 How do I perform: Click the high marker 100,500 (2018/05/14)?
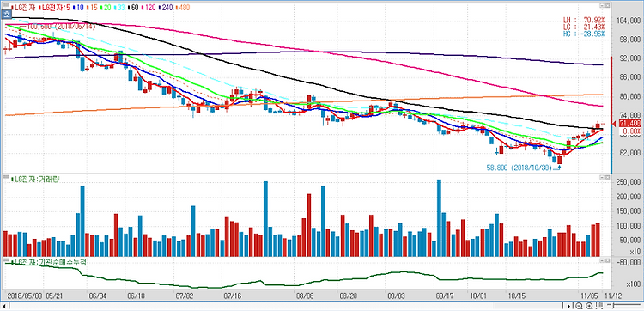[x=61, y=27]
